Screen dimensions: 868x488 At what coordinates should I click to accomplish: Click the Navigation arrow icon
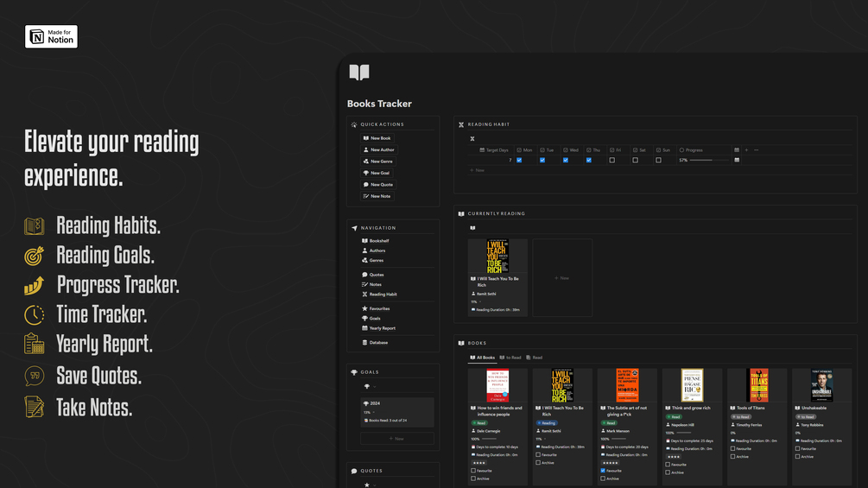tap(354, 228)
